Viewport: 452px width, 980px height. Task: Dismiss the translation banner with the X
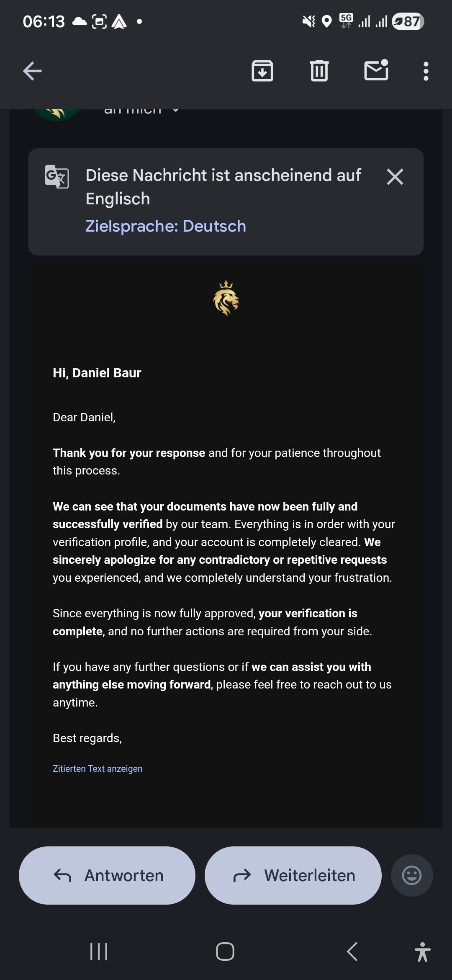(395, 177)
